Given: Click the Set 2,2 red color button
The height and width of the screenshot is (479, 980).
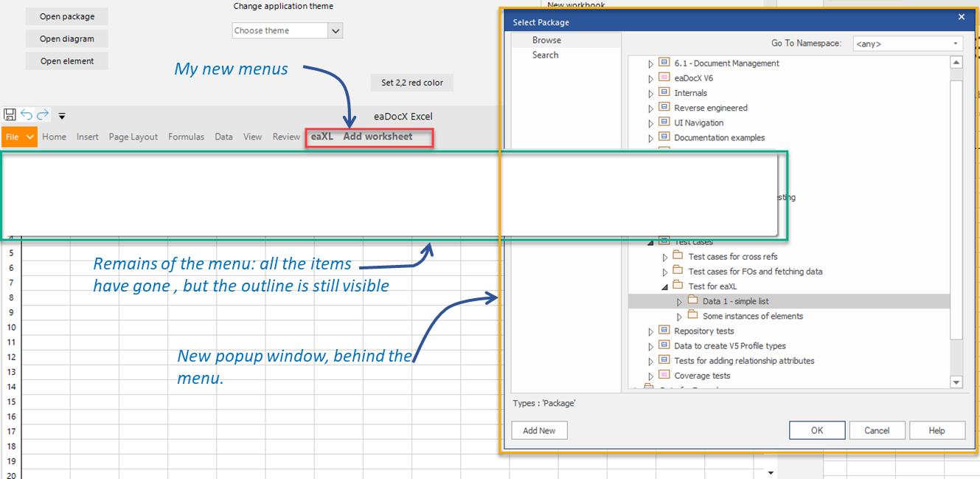Looking at the screenshot, I should [x=411, y=82].
